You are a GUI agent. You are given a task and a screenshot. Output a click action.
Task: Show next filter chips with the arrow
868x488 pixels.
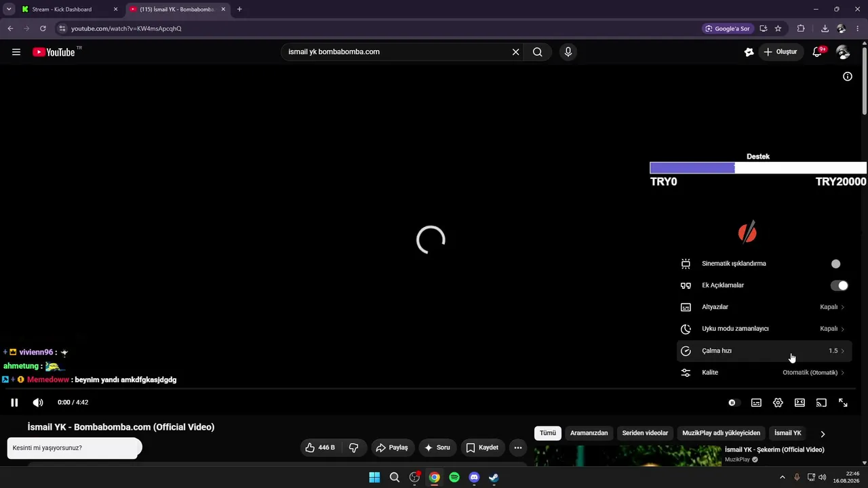pyautogui.click(x=823, y=434)
